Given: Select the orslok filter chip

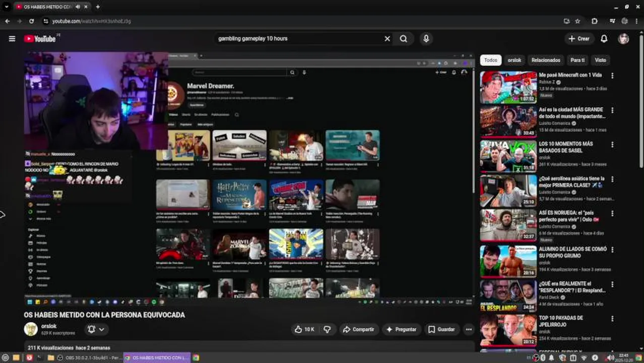Looking at the screenshot, I should 514,60.
